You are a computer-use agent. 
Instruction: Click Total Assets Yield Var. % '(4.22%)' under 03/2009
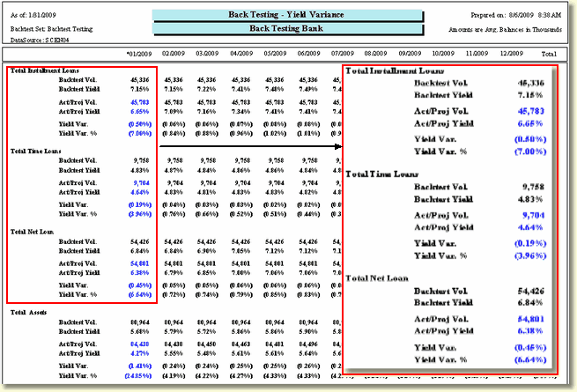[x=206, y=376]
